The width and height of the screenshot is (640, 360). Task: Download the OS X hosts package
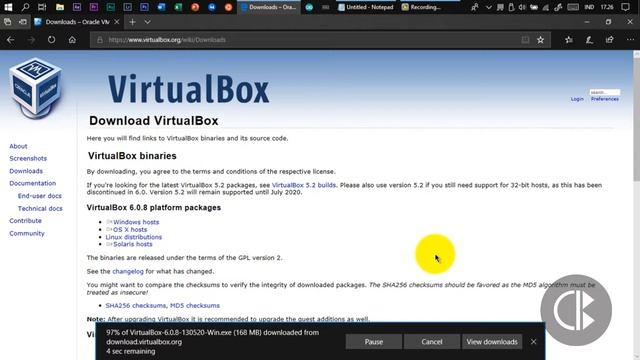(x=130, y=229)
